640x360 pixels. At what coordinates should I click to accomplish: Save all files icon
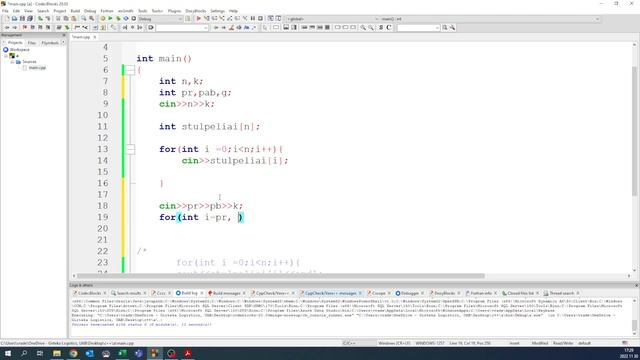point(30,19)
